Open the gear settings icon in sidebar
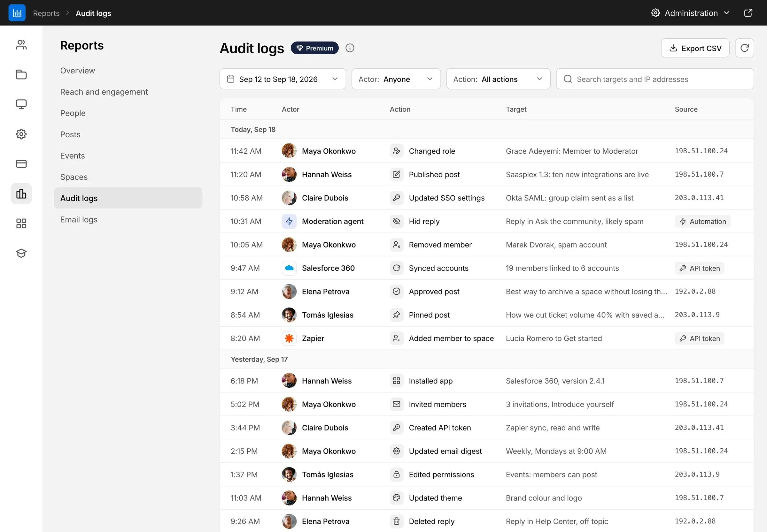The height and width of the screenshot is (532, 767). coord(21,134)
